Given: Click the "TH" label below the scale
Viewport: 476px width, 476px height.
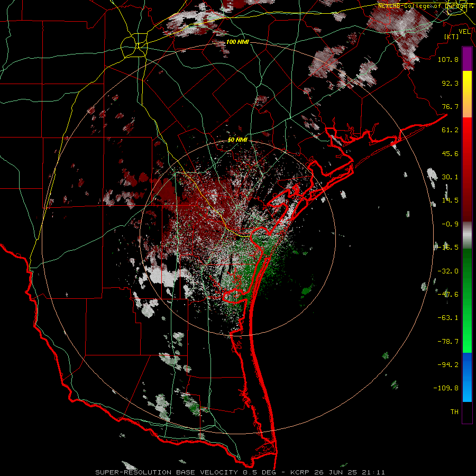Looking at the screenshot, I should point(454,412).
